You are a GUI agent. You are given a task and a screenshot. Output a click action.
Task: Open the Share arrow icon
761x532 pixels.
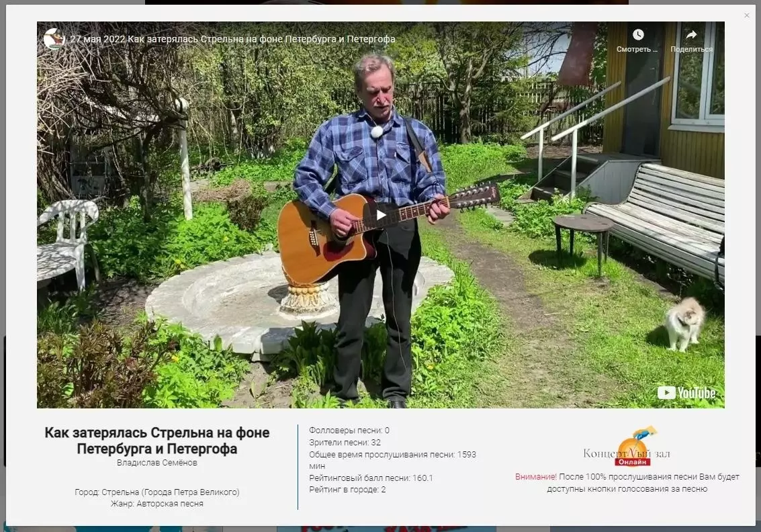coord(691,34)
